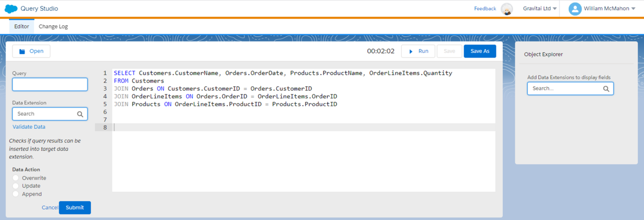This screenshot has width=644, height=220.
Task: Click the magnifier in Data Extension search
Action: pos(80,114)
